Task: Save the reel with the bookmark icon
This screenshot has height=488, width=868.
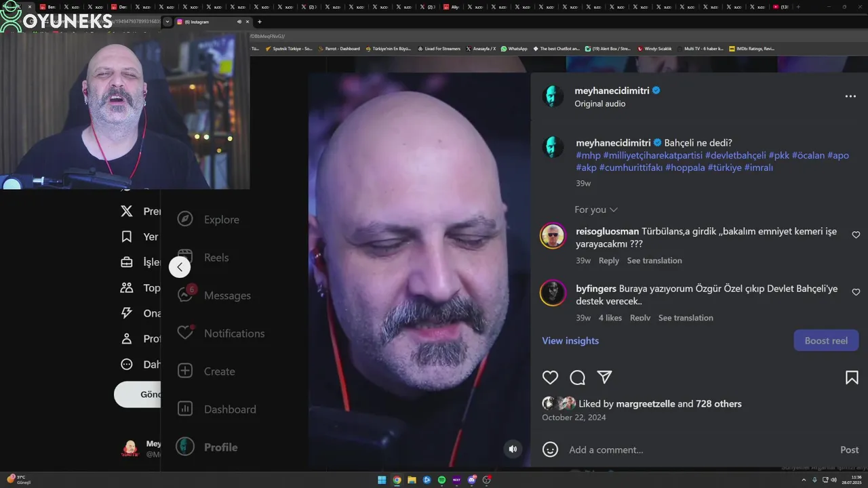Action: [852, 378]
